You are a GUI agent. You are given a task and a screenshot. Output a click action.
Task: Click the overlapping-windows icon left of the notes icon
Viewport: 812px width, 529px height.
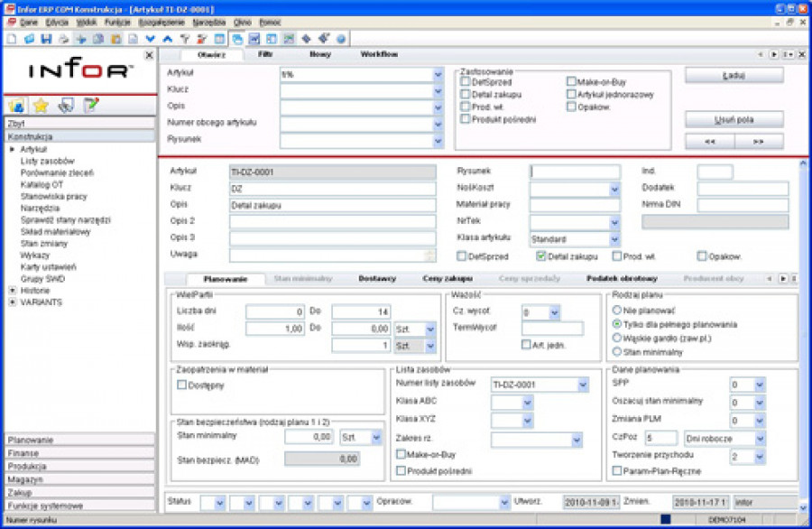[x=66, y=106]
